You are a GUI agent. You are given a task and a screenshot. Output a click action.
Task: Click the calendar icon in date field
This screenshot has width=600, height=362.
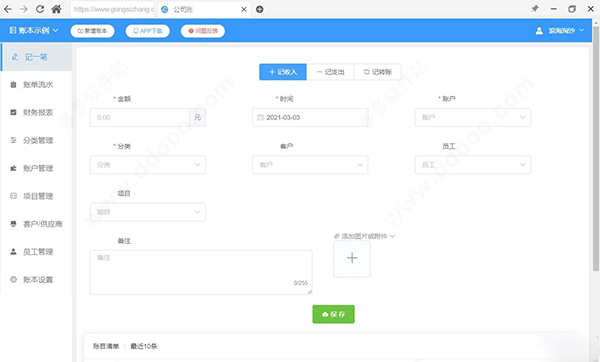(260, 117)
